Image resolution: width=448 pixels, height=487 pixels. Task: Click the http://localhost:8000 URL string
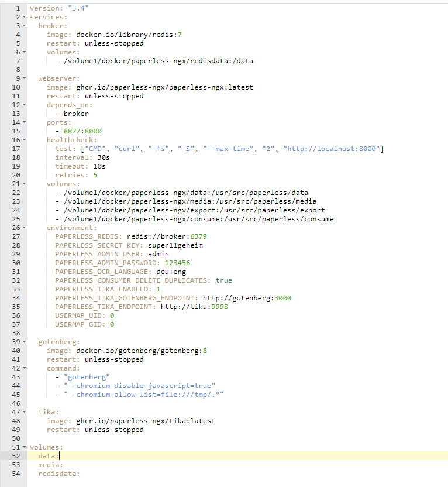(332, 149)
